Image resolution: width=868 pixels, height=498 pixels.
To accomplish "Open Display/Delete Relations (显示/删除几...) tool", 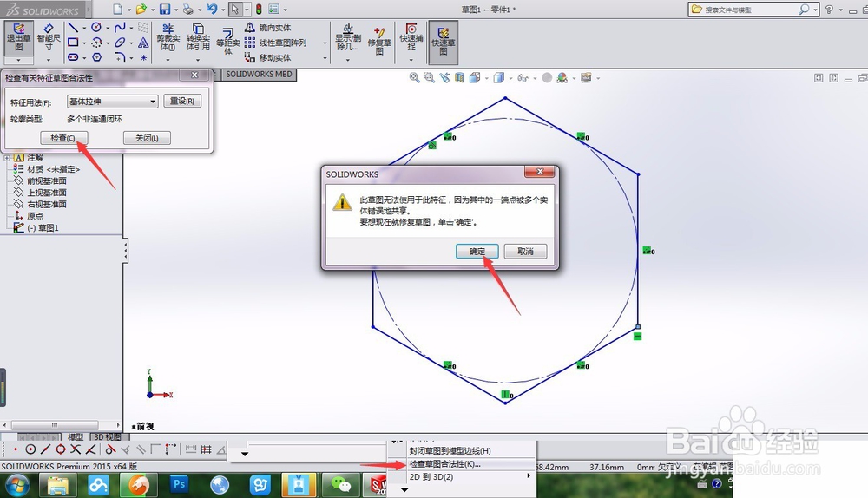I will pos(348,37).
